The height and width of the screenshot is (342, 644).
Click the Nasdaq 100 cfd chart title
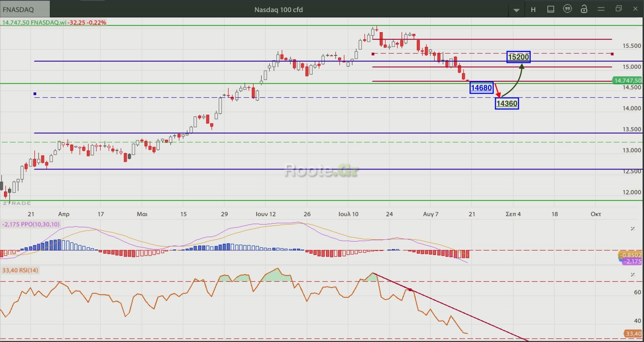[x=278, y=10]
